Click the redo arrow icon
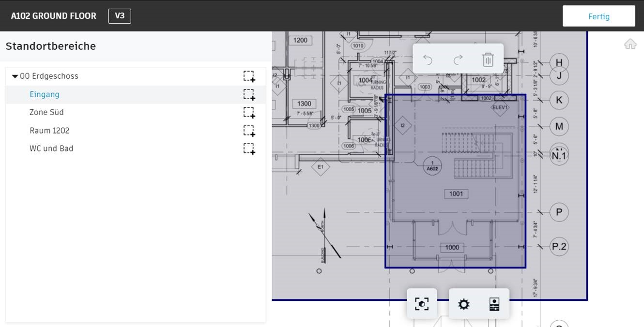Viewport: 644px width, 327px height. coord(458,59)
